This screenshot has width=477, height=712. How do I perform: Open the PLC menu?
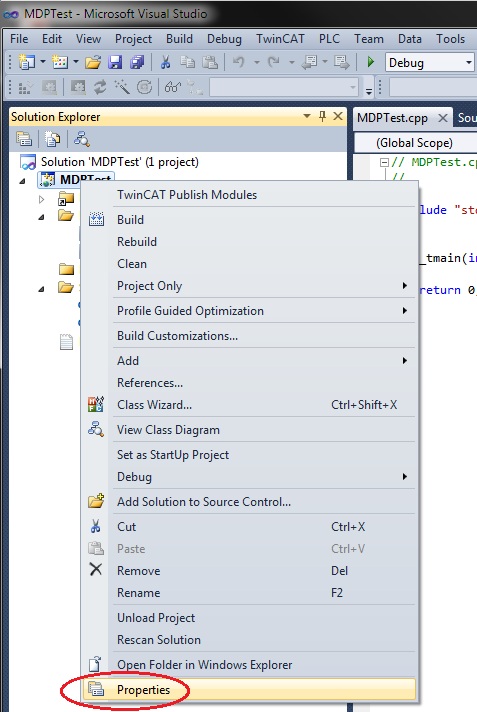[x=329, y=39]
